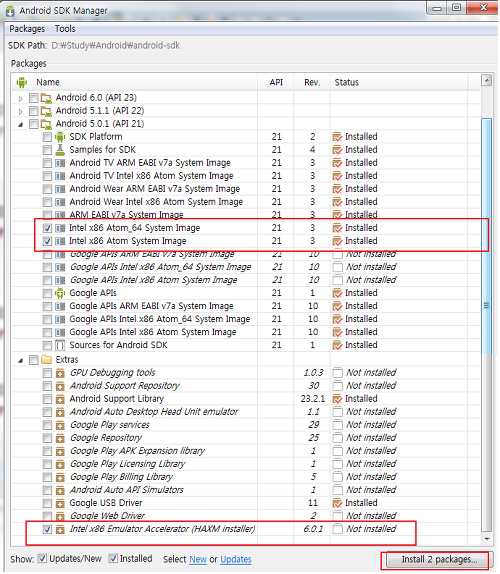Check the Google Play services checkbox
The image size is (500, 574).
[x=47, y=425]
